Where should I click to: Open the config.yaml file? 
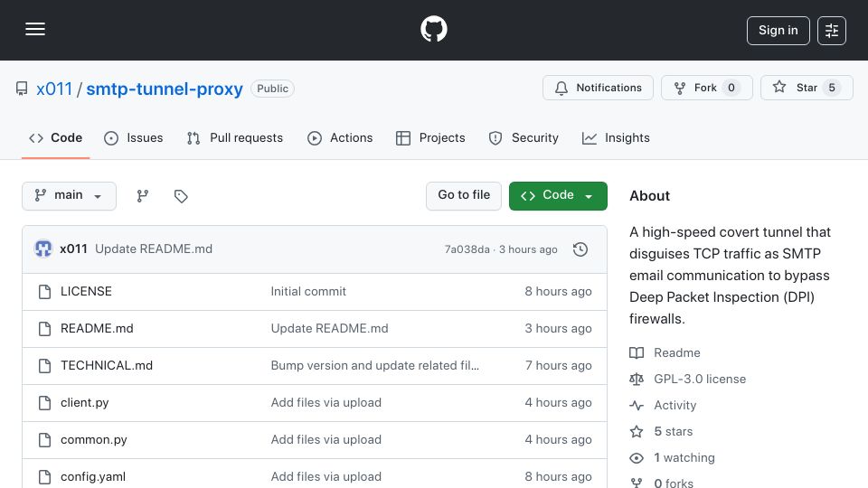point(93,477)
